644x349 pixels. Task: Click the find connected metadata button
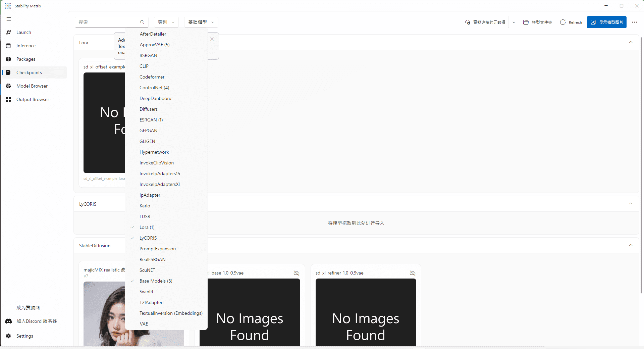pos(485,22)
